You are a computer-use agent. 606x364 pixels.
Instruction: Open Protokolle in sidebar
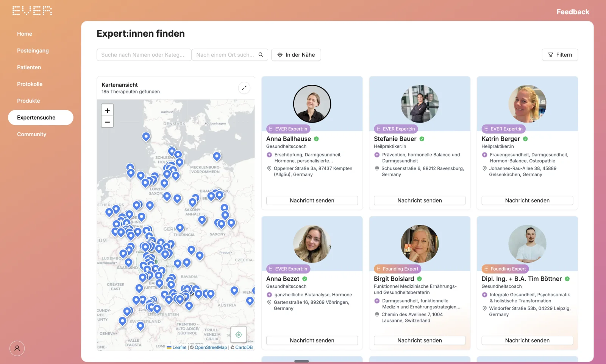(30, 84)
